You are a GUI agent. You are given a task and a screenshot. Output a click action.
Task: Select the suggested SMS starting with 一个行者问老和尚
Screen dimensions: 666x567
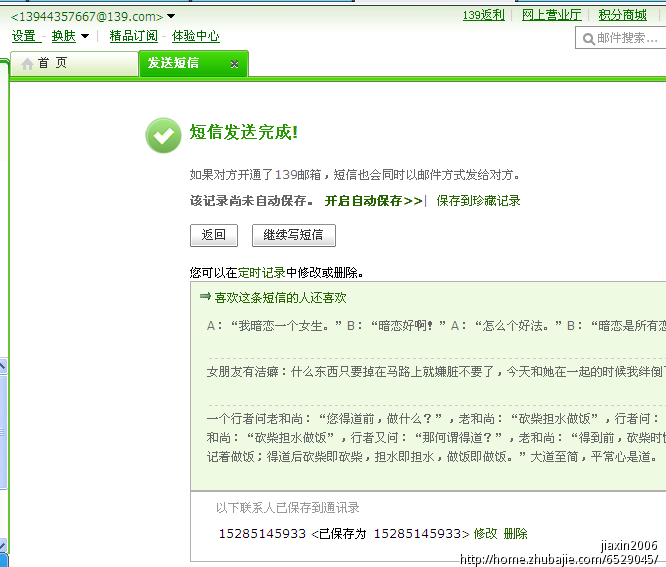tap(436, 438)
